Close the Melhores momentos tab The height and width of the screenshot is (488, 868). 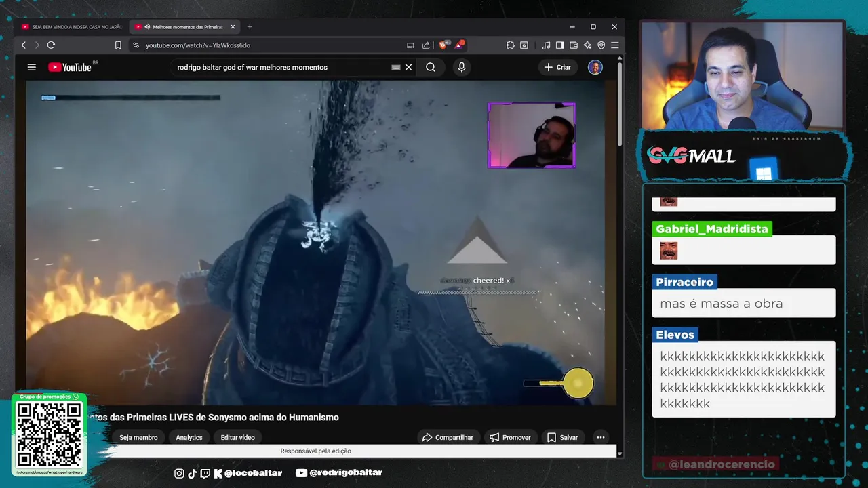pos(233,27)
